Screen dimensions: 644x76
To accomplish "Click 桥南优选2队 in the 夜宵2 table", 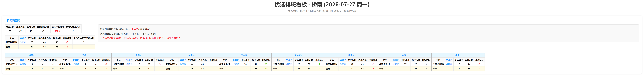I will [438, 64].
